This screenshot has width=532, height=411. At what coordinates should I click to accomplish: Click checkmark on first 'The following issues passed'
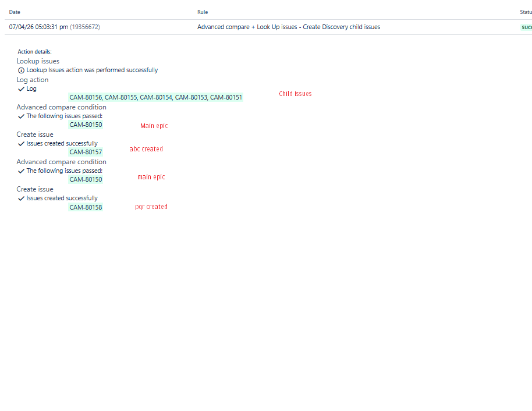pos(21,116)
